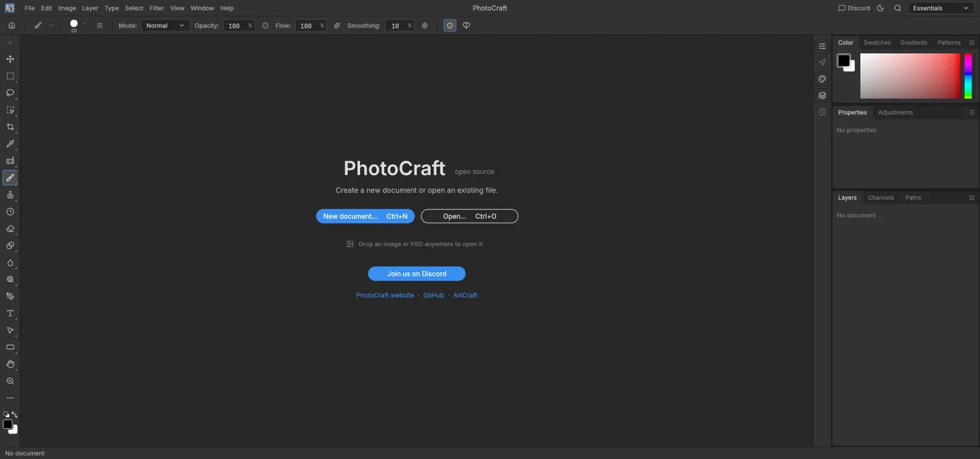Open the Mode Normal dropdown

165,26
